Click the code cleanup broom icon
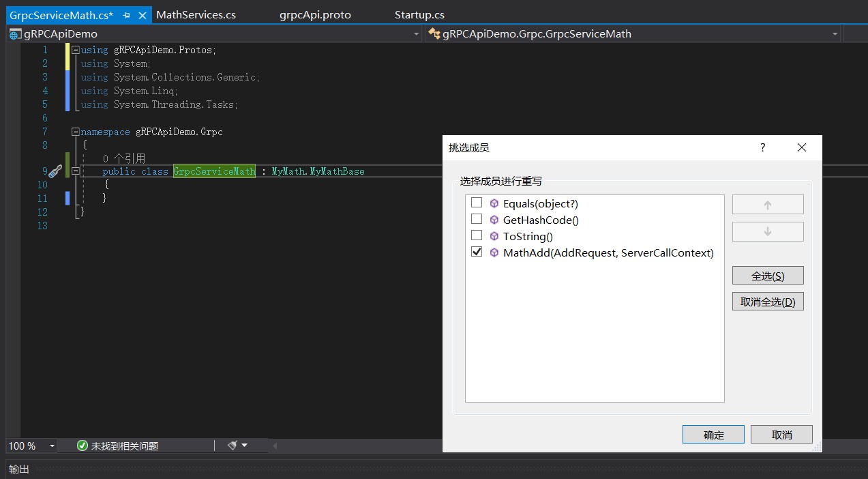Screen dimensions: 868x479 point(233,446)
